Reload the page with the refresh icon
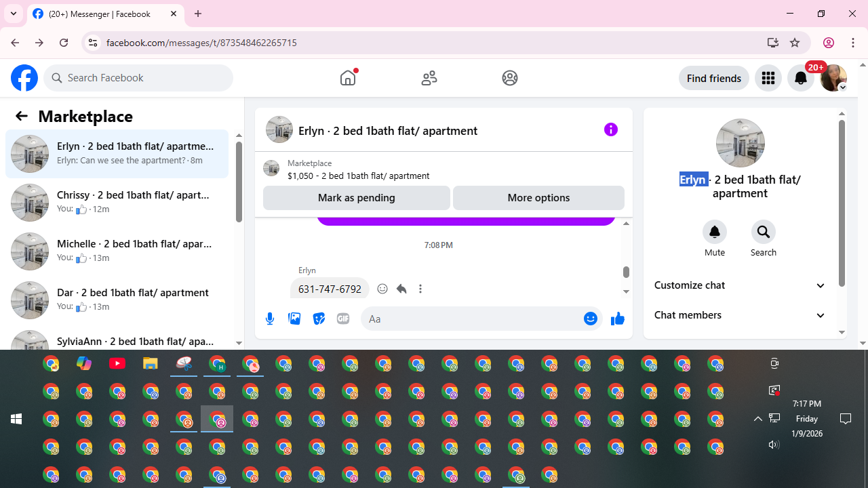 click(x=64, y=43)
